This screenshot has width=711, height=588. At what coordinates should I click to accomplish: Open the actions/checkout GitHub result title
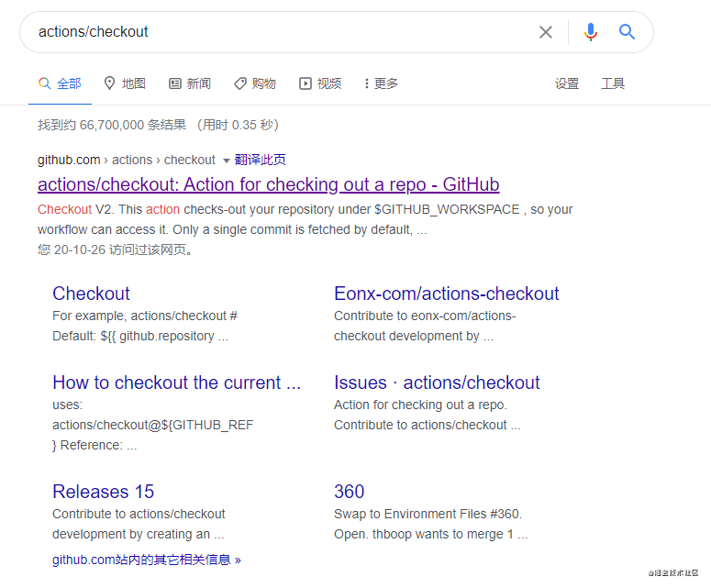269,185
